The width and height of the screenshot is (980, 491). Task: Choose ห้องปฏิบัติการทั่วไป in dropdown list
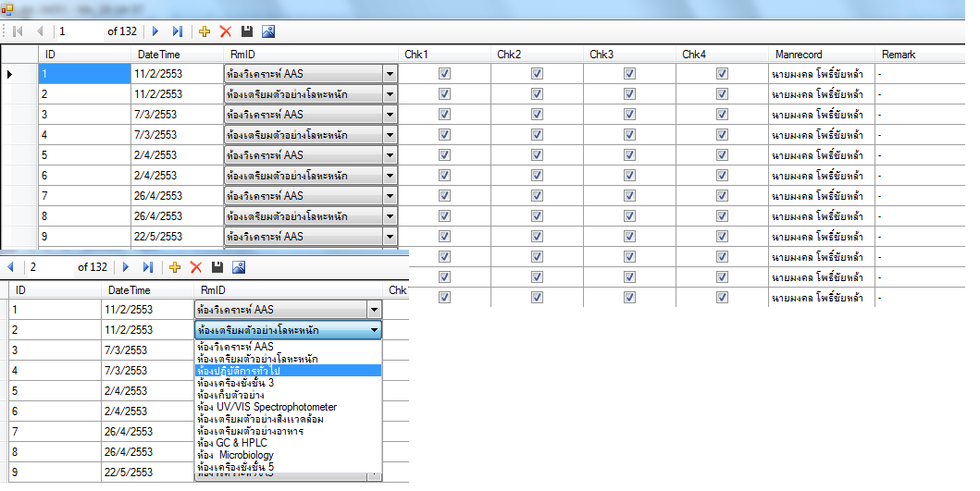(x=288, y=371)
